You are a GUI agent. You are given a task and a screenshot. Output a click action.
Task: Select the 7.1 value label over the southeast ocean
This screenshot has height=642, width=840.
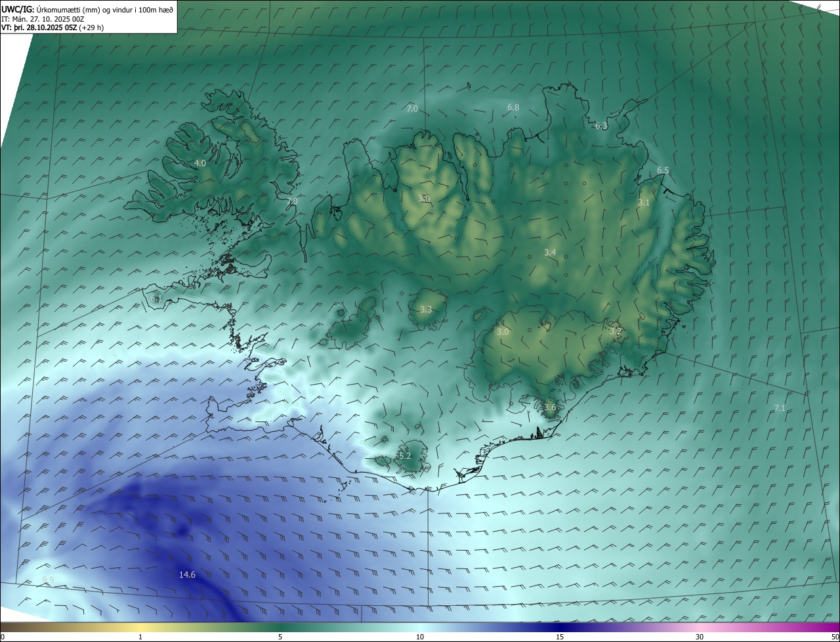tap(780, 408)
